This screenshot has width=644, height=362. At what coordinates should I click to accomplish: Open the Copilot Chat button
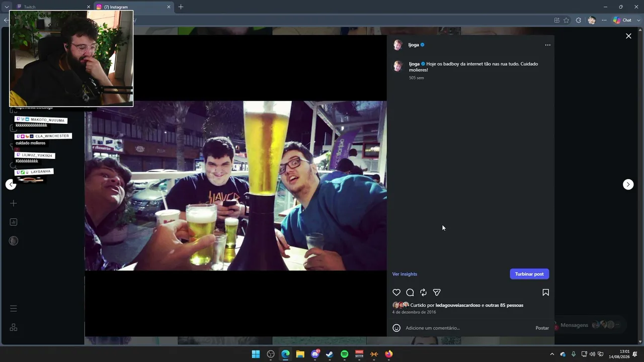coord(622,20)
